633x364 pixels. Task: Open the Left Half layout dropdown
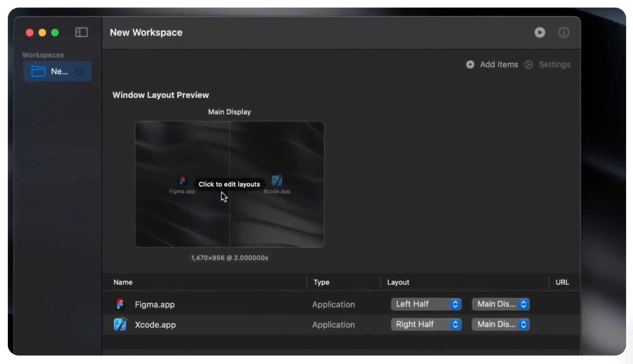(426, 304)
